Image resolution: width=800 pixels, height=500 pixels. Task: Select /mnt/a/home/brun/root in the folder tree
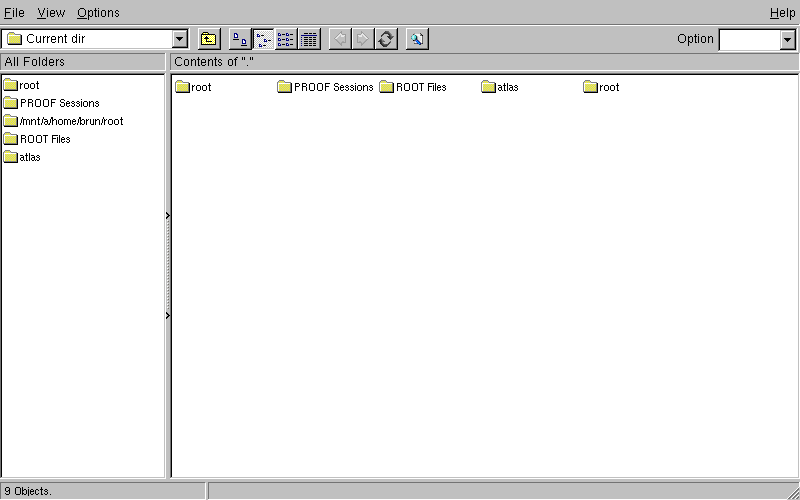click(x=71, y=121)
